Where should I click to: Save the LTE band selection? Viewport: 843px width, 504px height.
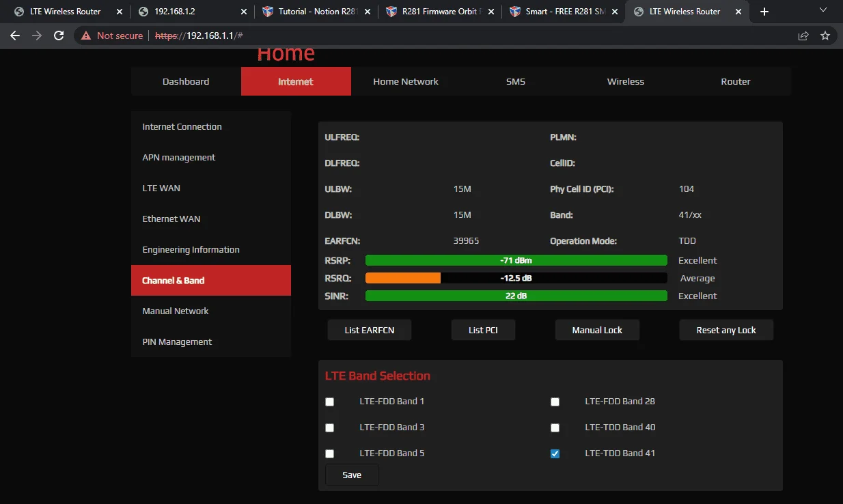pos(352,475)
